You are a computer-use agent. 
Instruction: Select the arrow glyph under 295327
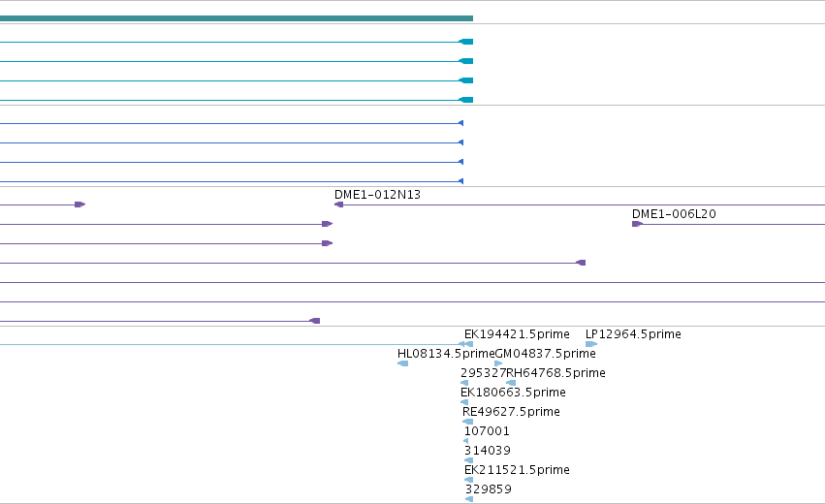click(464, 383)
